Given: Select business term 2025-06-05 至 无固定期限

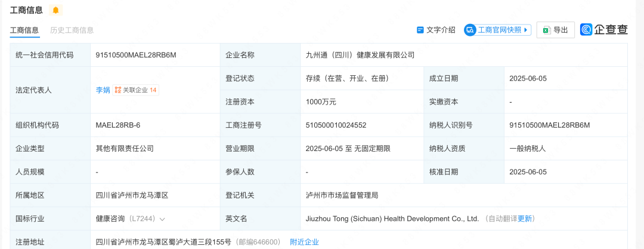Looking at the screenshot, I should click(x=348, y=149).
